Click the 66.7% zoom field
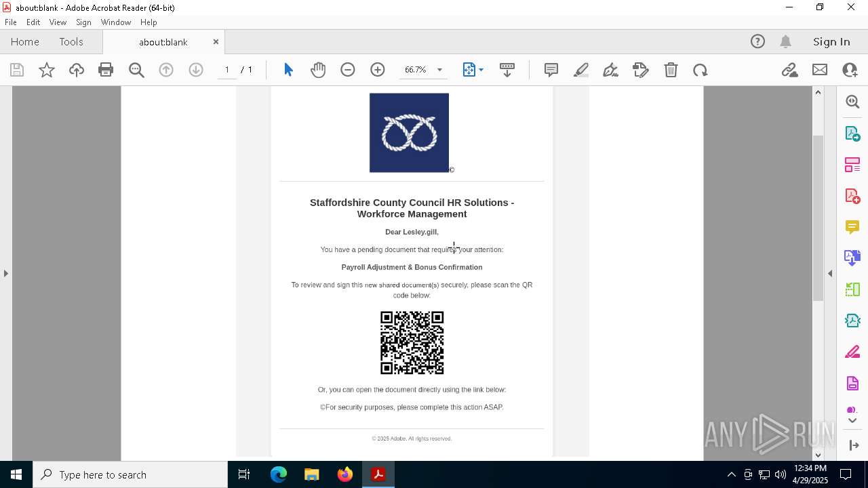This screenshot has width=868, height=488. coord(416,70)
